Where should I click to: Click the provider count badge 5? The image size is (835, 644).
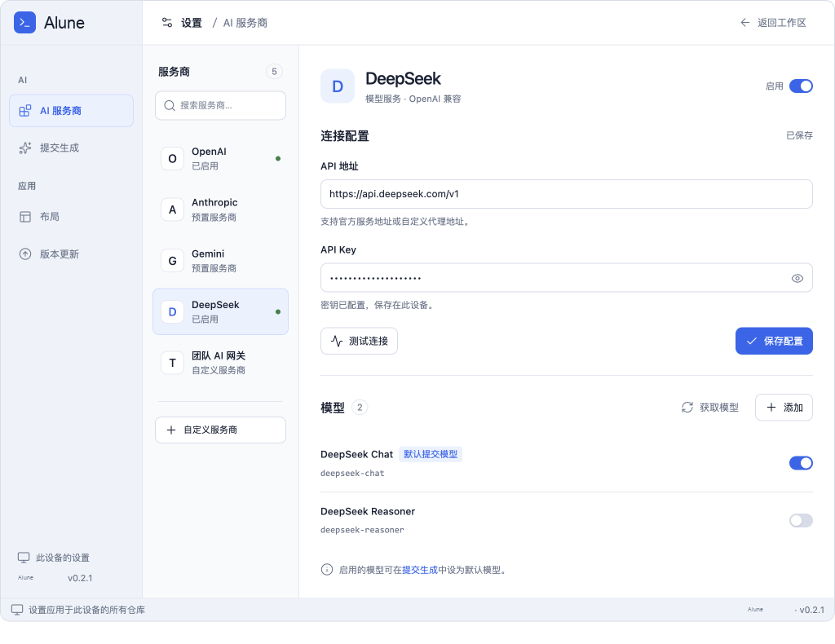(x=274, y=71)
